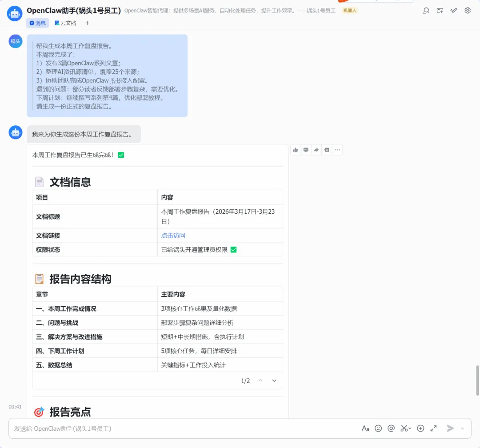This screenshot has width=480, height=448.
Task: Click the 已给锅头开通管理员权限 cell
Action: (x=220, y=250)
